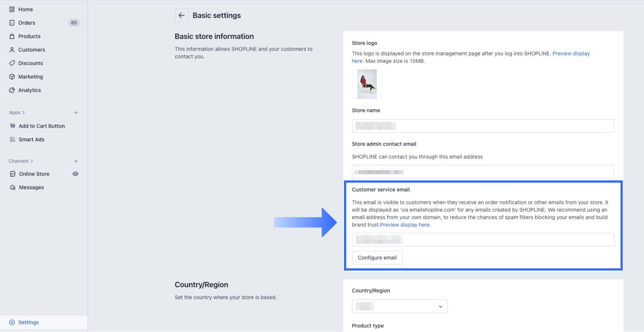Go to Marketing in the sidebar
The height and width of the screenshot is (332, 644).
(30, 77)
